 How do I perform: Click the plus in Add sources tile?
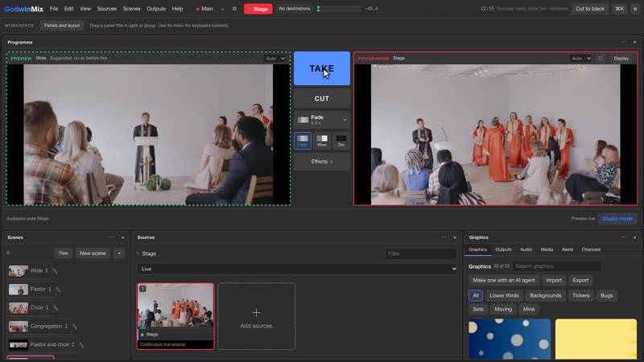(x=256, y=313)
